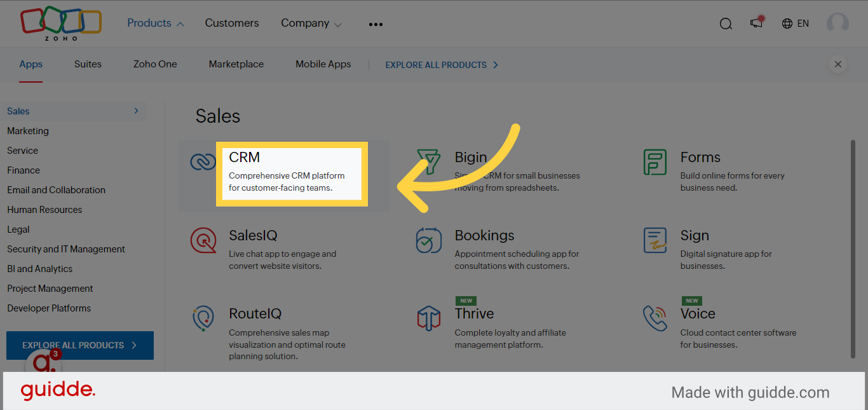Click the RouteIQ map pin icon
The height and width of the screenshot is (410, 868).
[x=203, y=318]
